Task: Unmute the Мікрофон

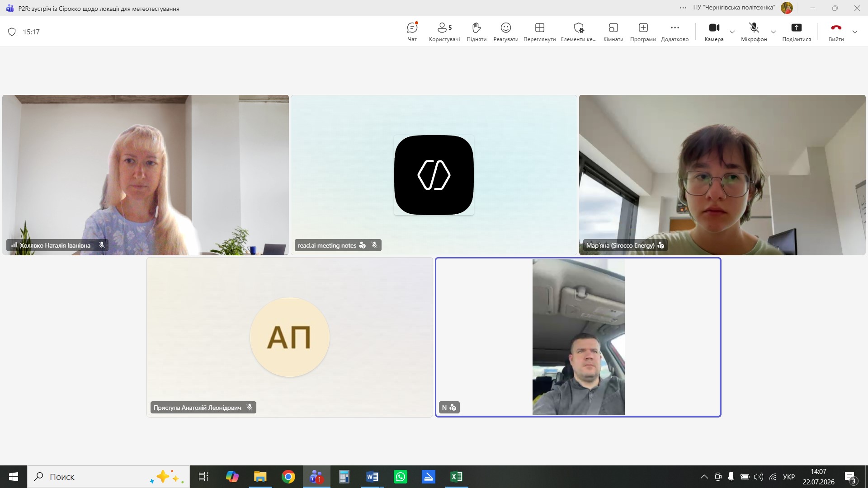Action: click(x=754, y=32)
